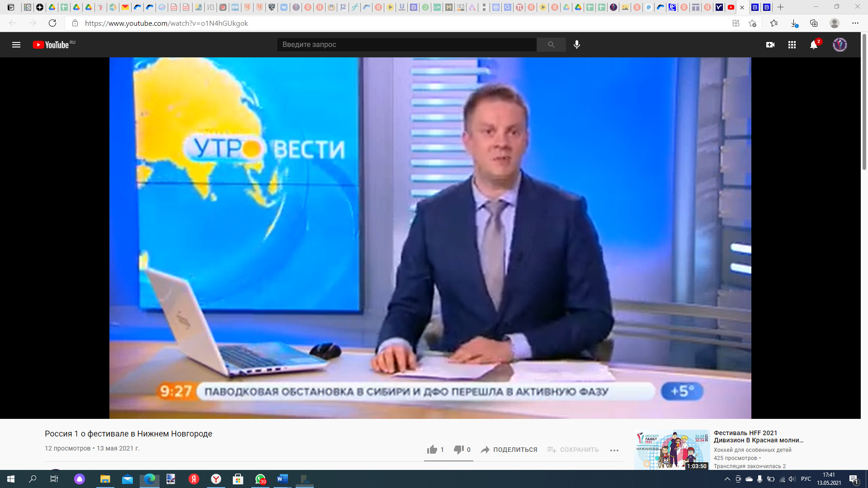
Task: Open the Wi-Fi network tray icon
Action: pyautogui.click(x=782, y=479)
